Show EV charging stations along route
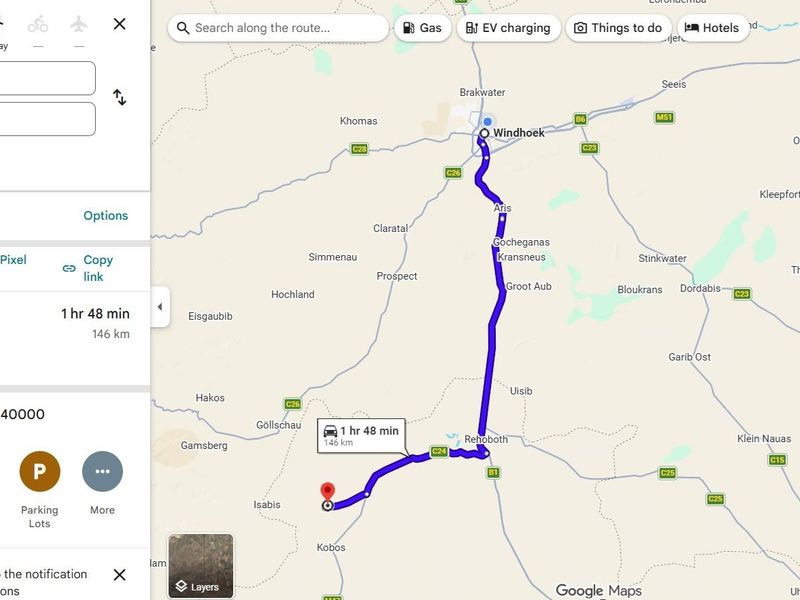The height and width of the screenshot is (600, 800). 508,28
